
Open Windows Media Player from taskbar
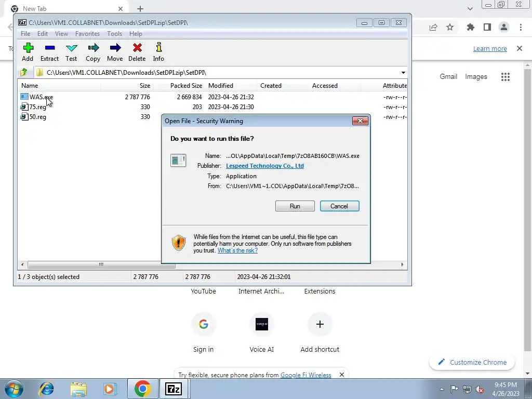pyautogui.click(x=110, y=389)
